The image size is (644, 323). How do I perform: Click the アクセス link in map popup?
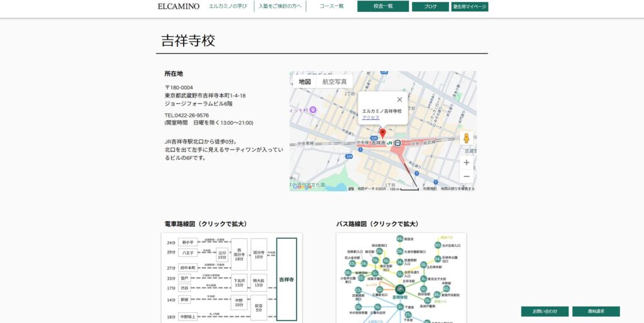[370, 118]
